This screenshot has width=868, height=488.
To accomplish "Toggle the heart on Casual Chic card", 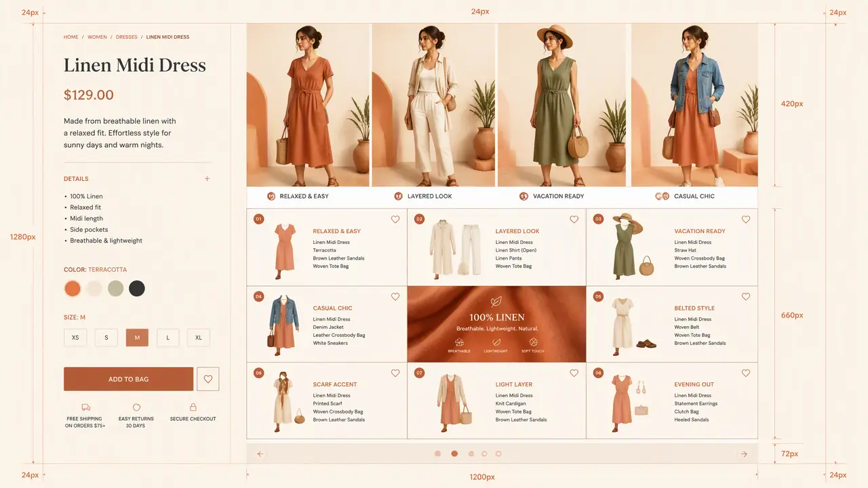I will 395,297.
